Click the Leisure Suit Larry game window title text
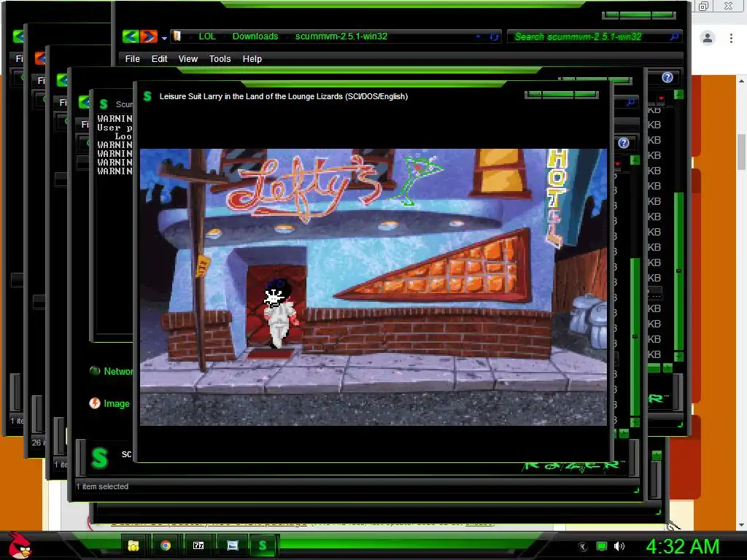This screenshot has width=747, height=560. (x=284, y=96)
